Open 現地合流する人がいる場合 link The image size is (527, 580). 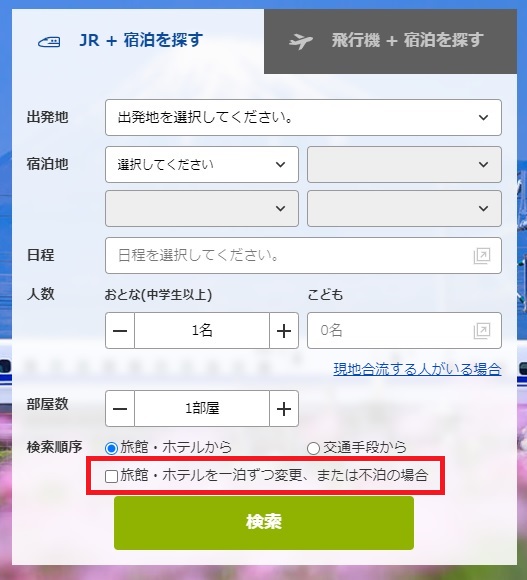click(418, 369)
